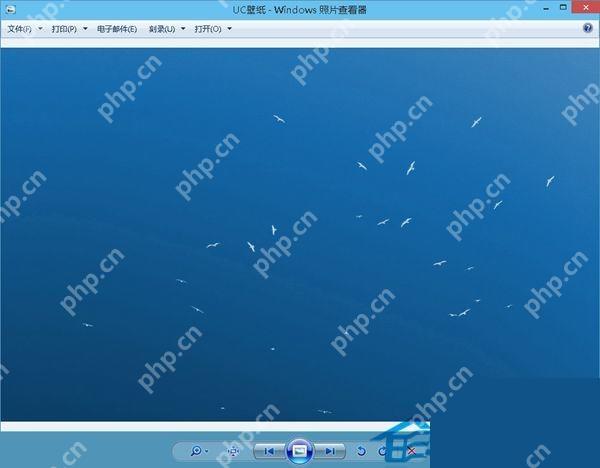Open the zoom magnifier control

196,451
